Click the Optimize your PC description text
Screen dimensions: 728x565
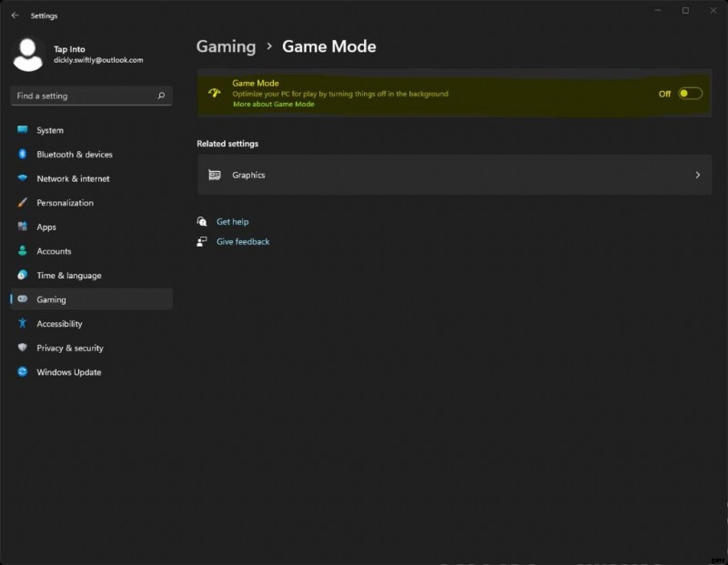point(340,94)
